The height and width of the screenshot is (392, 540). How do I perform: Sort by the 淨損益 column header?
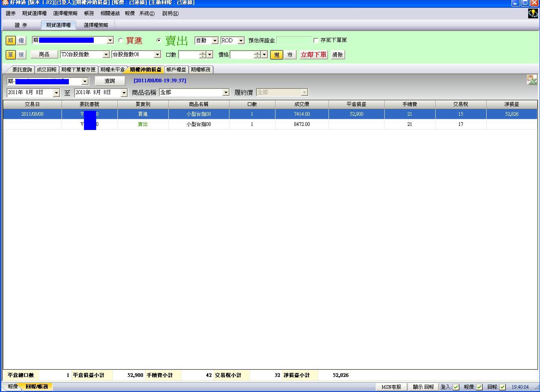[511, 104]
